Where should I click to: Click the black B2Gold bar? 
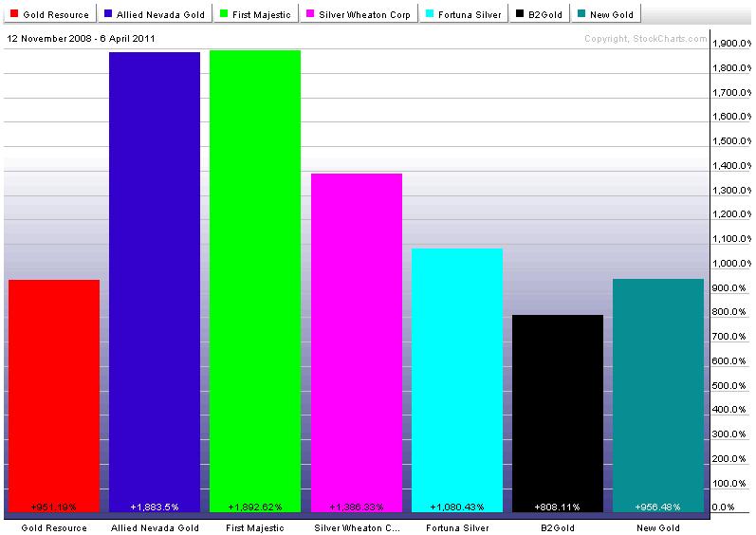coord(558,414)
